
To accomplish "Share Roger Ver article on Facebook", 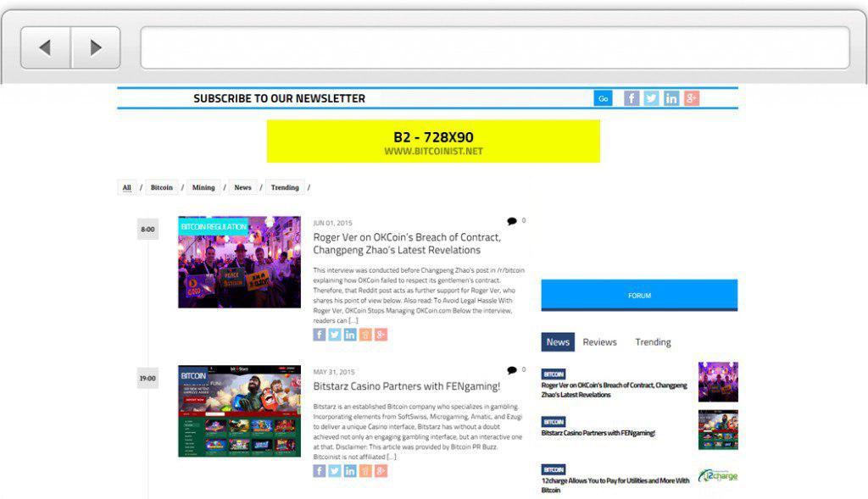I will (320, 335).
